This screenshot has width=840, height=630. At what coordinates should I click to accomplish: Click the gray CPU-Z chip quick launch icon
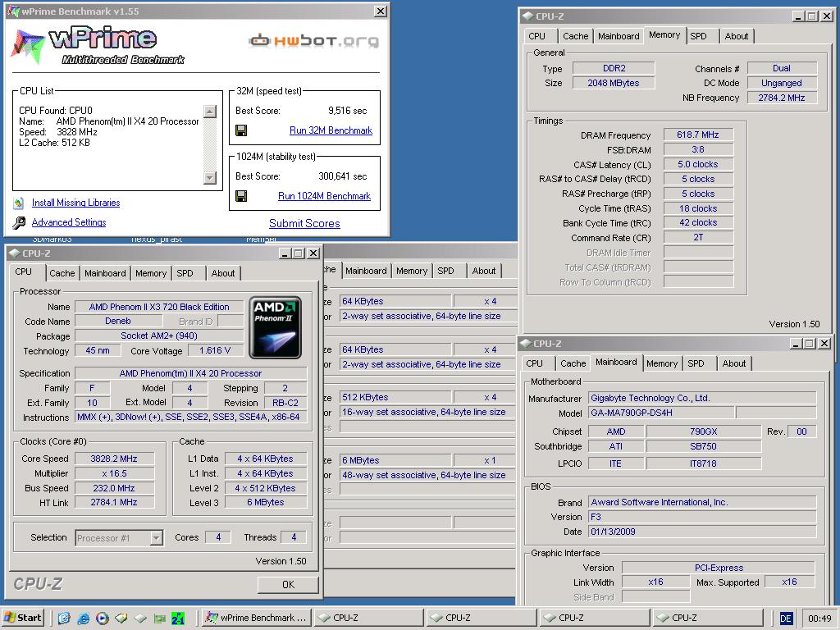coord(140,619)
